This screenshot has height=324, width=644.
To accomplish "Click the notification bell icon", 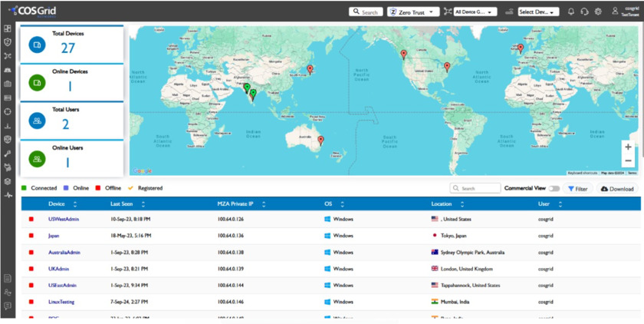I will (570, 12).
